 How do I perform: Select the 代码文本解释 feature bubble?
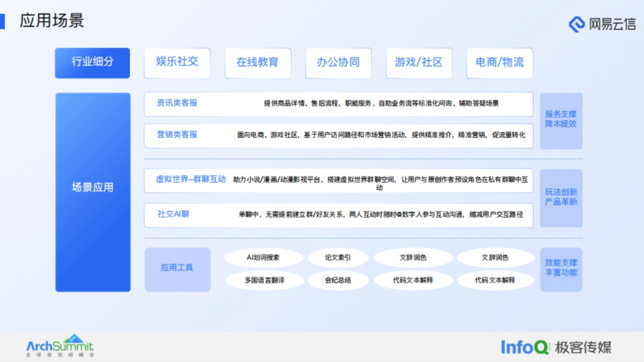(413, 279)
